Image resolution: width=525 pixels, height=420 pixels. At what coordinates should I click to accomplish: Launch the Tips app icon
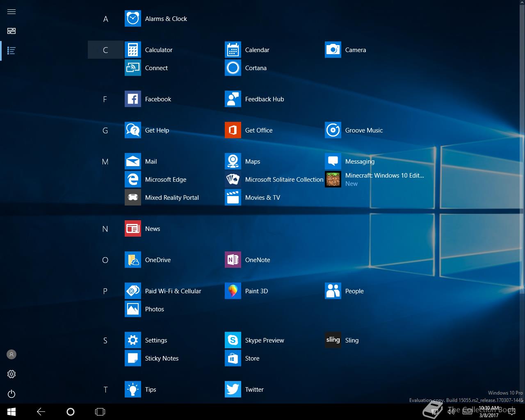[x=133, y=389]
